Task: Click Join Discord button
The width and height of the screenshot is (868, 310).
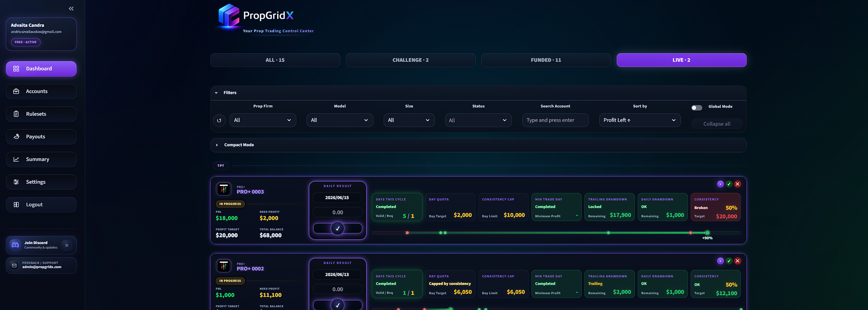Action: click(x=41, y=245)
